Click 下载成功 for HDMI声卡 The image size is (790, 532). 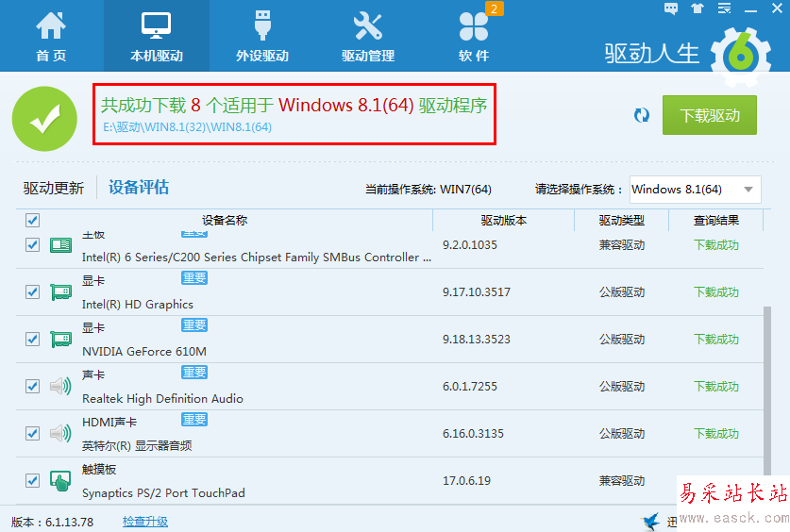click(x=716, y=433)
